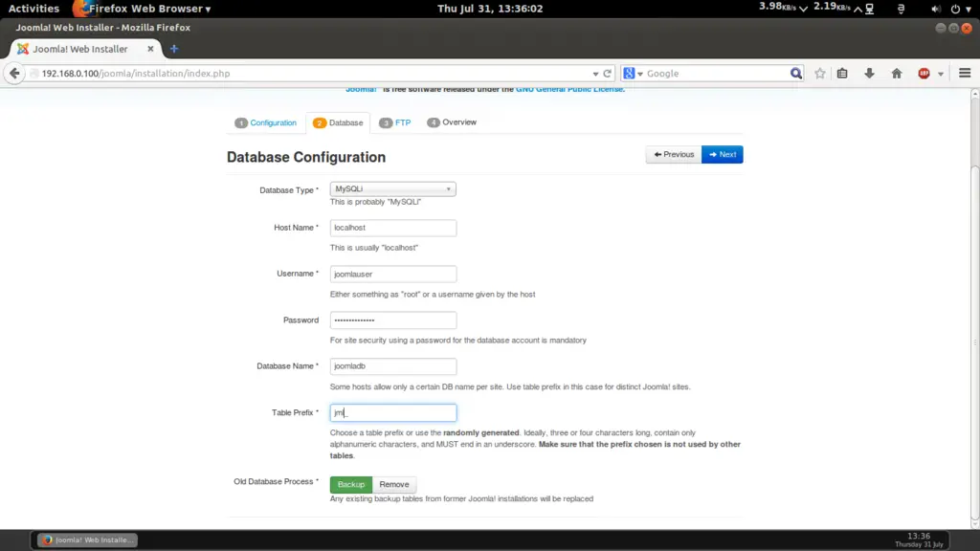The image size is (980, 551).
Task: Focus the Password input field
Action: 393,320
